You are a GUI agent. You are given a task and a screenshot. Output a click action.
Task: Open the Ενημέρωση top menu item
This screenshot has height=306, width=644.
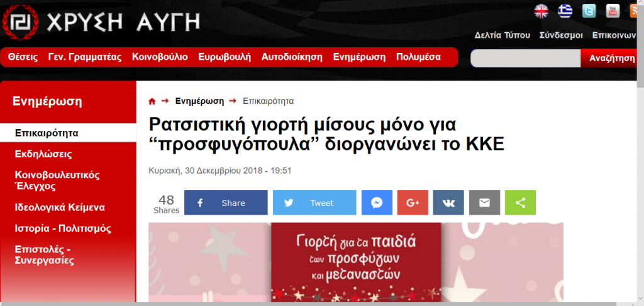point(359,57)
